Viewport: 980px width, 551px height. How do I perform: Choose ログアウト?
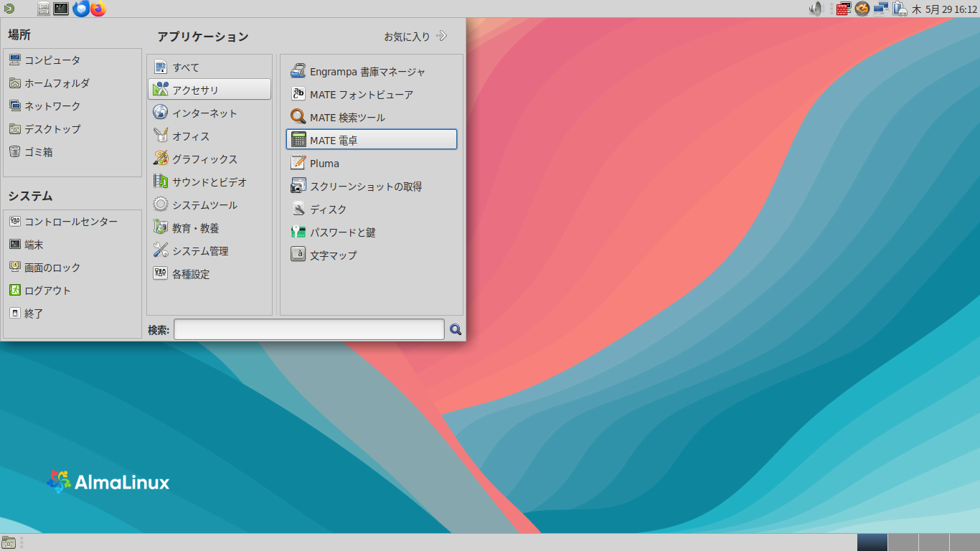coord(72,291)
